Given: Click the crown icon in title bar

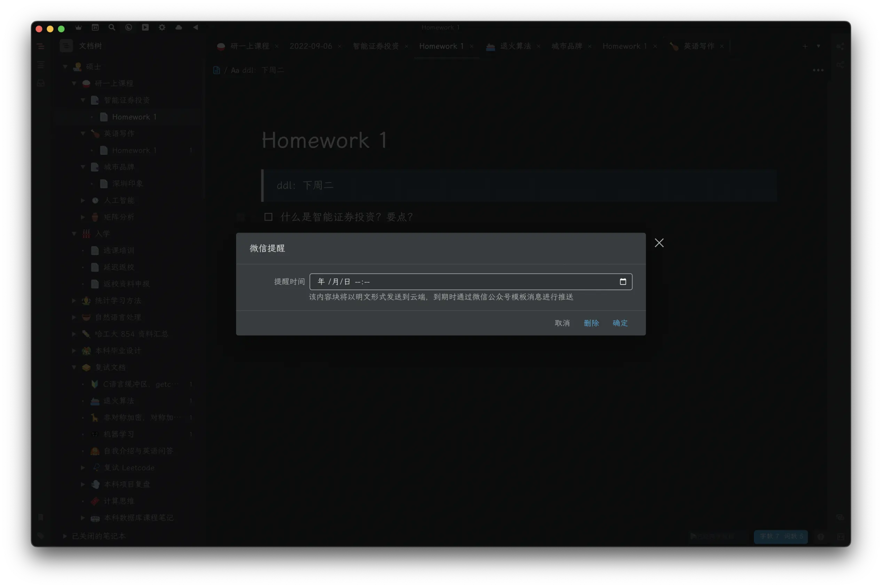Looking at the screenshot, I should (x=78, y=27).
